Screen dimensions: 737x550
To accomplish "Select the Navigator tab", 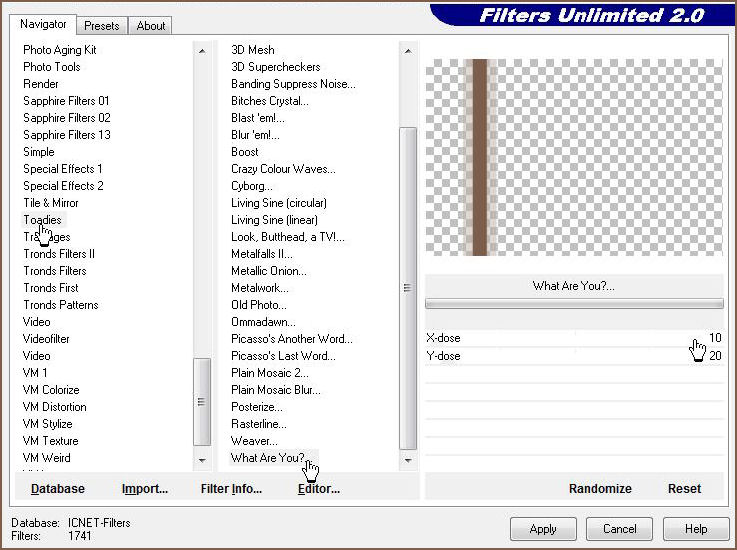I will 43,24.
